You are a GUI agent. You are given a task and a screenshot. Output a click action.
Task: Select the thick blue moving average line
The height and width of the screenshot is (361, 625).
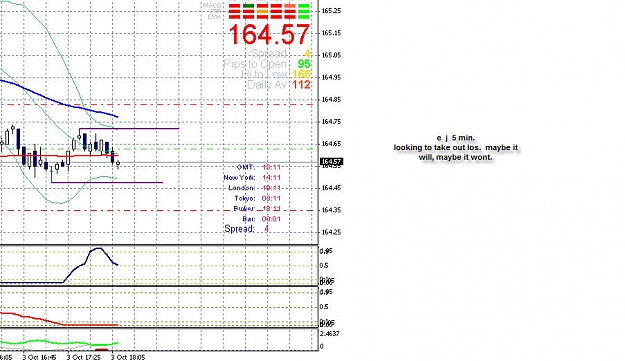[60, 103]
